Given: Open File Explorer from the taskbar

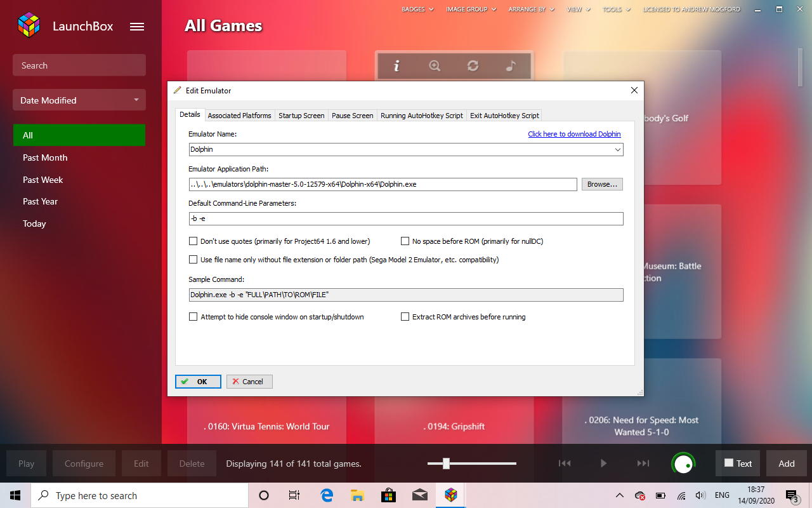Looking at the screenshot, I should [x=357, y=495].
